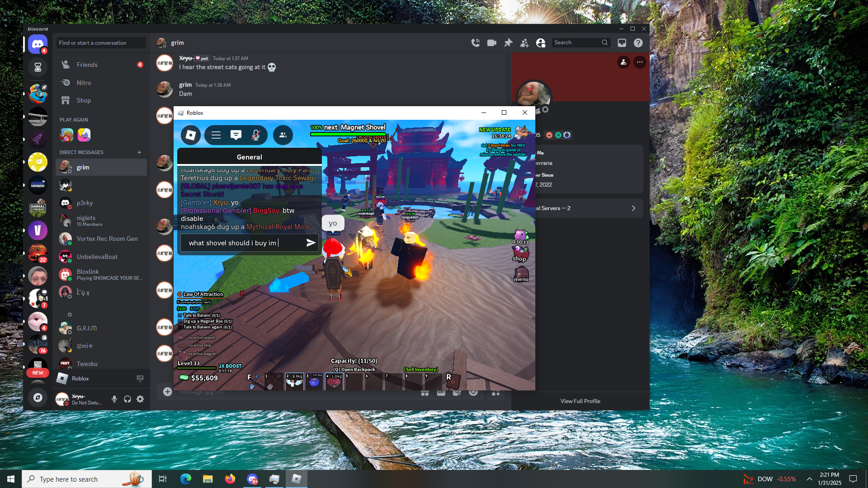
Task: Start a video call
Action: (x=491, y=42)
